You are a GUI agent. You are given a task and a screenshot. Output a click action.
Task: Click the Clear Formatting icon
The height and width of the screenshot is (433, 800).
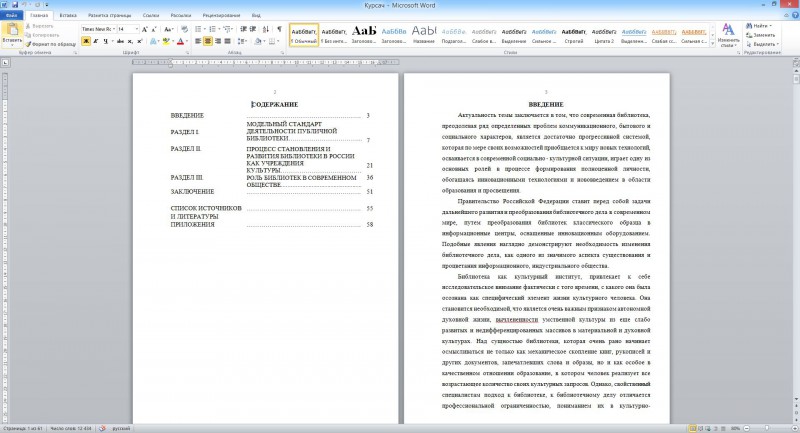[x=184, y=30]
